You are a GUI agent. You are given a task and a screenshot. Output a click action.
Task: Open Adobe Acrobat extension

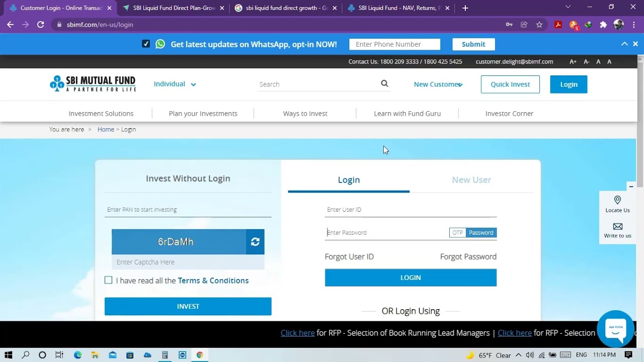coord(558,24)
